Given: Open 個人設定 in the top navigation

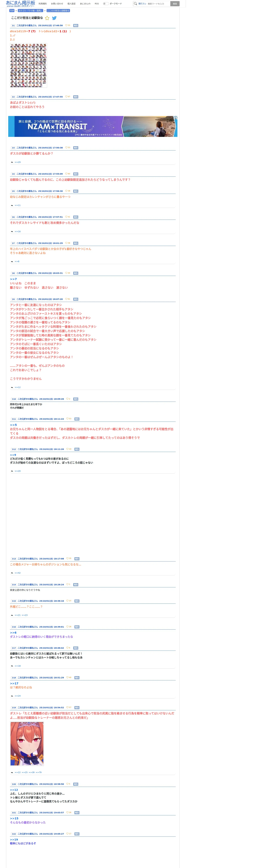Looking at the screenshot, I should click(72, 4).
